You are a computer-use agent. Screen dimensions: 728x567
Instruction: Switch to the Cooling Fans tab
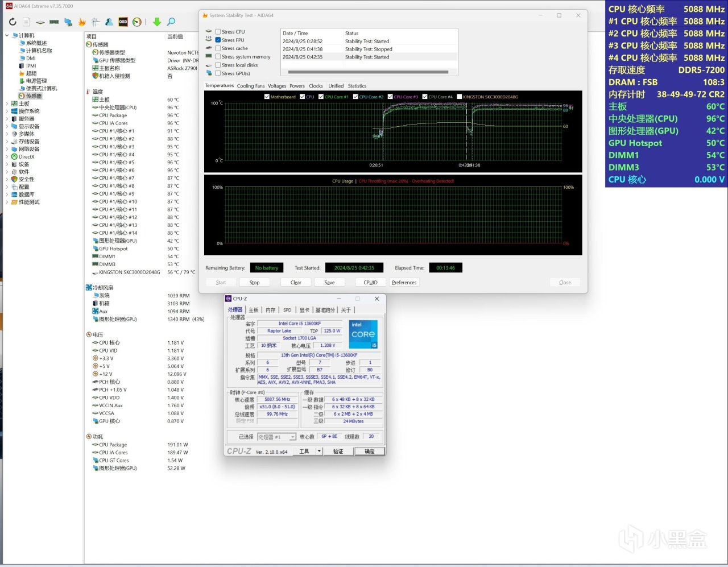(250, 86)
